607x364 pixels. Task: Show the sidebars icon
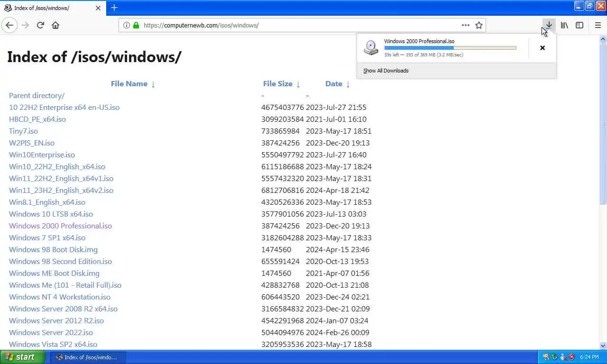pos(579,25)
